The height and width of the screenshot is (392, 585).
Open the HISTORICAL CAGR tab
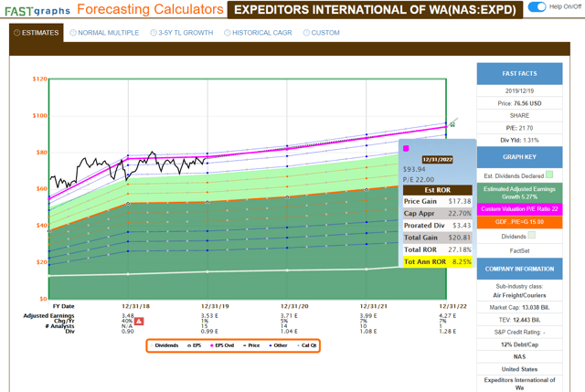tap(258, 33)
